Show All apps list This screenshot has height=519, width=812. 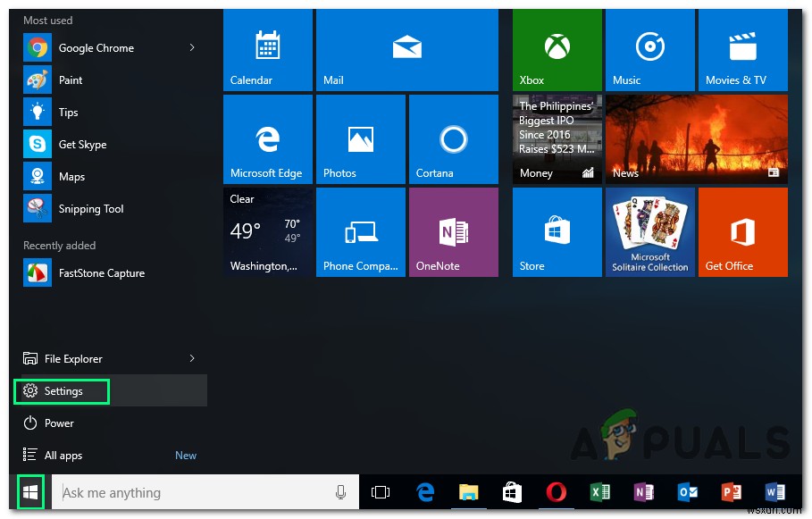coord(63,456)
